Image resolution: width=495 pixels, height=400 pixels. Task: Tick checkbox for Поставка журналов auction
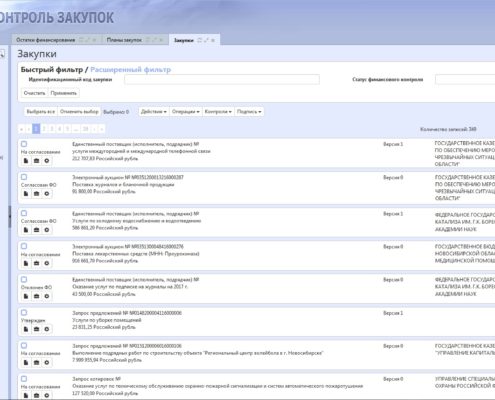tap(24, 177)
